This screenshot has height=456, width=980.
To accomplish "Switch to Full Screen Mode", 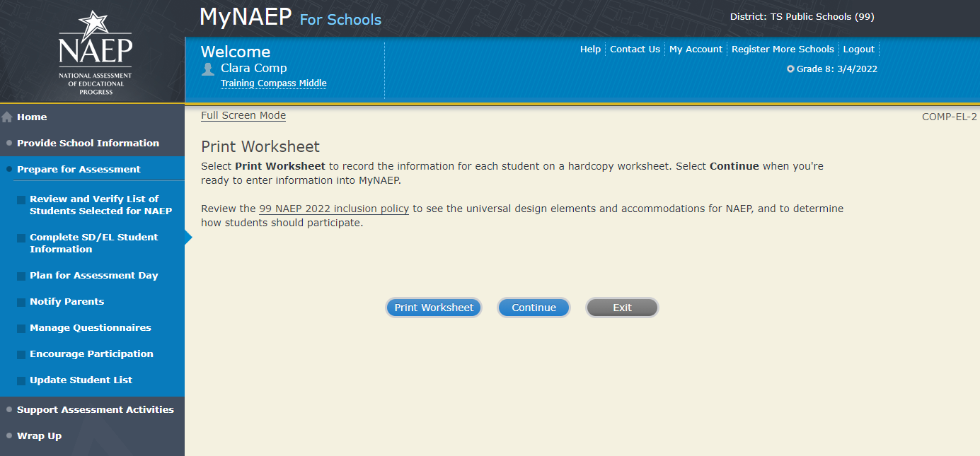I will 243,115.
